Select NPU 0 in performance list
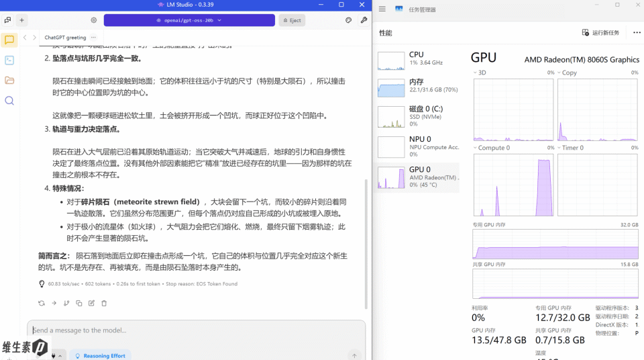Screen dimensions: 644x360 (418, 146)
